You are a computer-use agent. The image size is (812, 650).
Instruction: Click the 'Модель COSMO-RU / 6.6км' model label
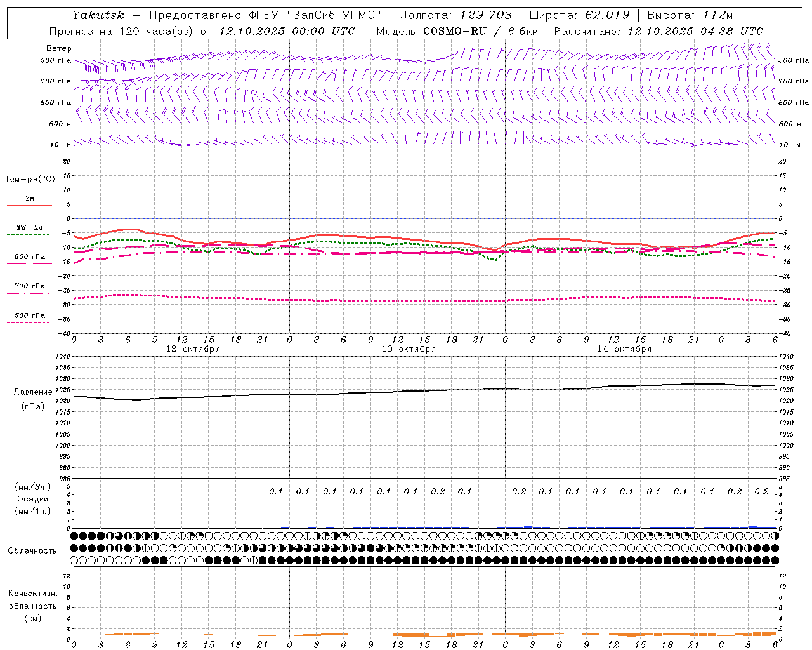(x=457, y=31)
